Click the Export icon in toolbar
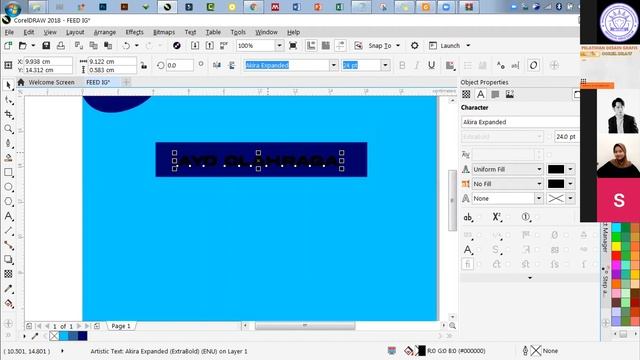The height and width of the screenshot is (360, 640). click(x=209, y=46)
